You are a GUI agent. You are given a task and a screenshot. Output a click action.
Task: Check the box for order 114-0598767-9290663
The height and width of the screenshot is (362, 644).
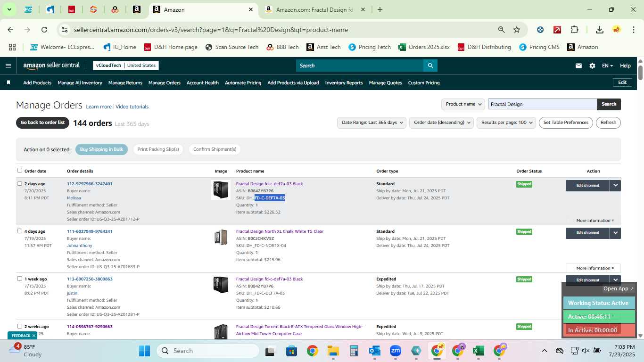20,326
